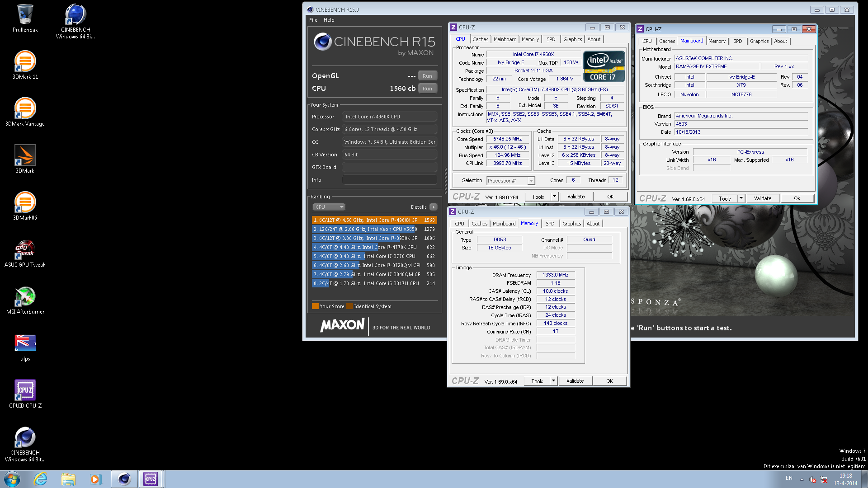This screenshot has width=868, height=488.
Task: Click Validate in the Mainboard window
Action: click(763, 199)
